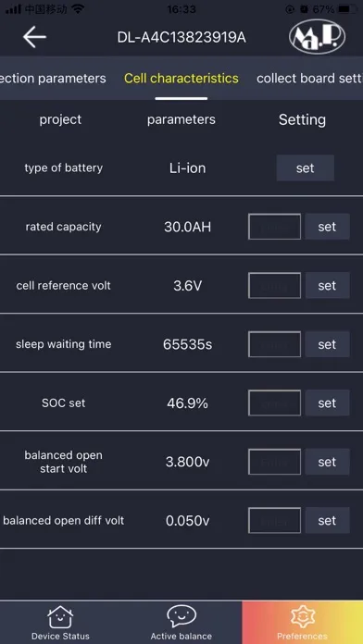Open Active balance chat icon
The height and width of the screenshot is (644, 363).
(181, 617)
